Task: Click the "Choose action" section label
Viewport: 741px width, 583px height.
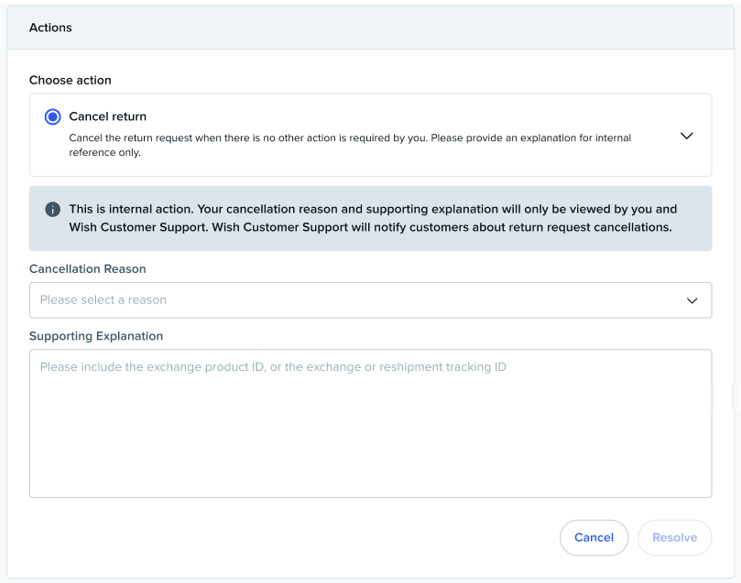Action: 70,80
